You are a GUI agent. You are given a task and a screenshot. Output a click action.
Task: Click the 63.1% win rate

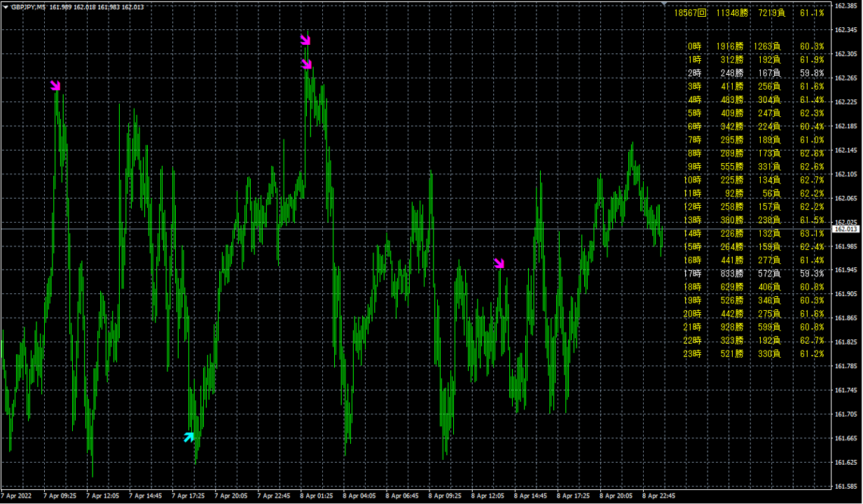pyautogui.click(x=812, y=234)
